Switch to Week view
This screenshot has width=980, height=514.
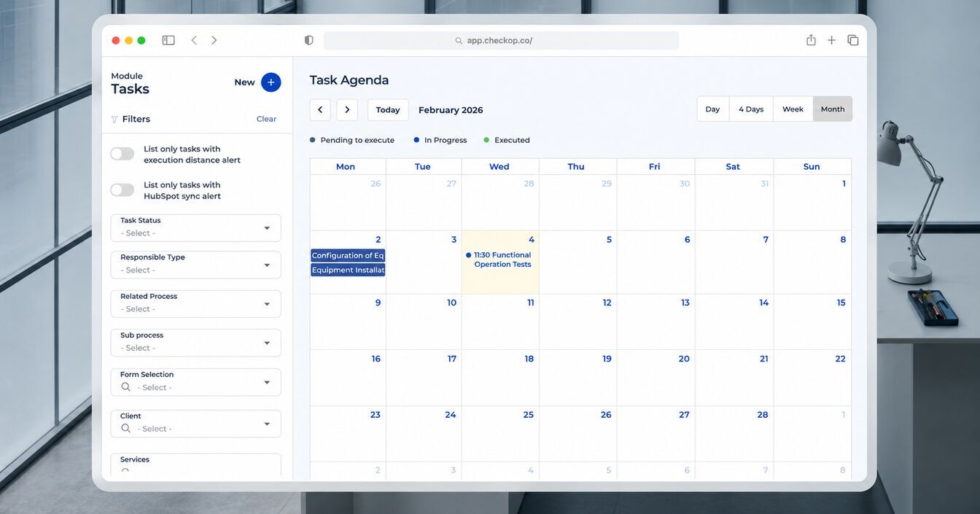[793, 109]
